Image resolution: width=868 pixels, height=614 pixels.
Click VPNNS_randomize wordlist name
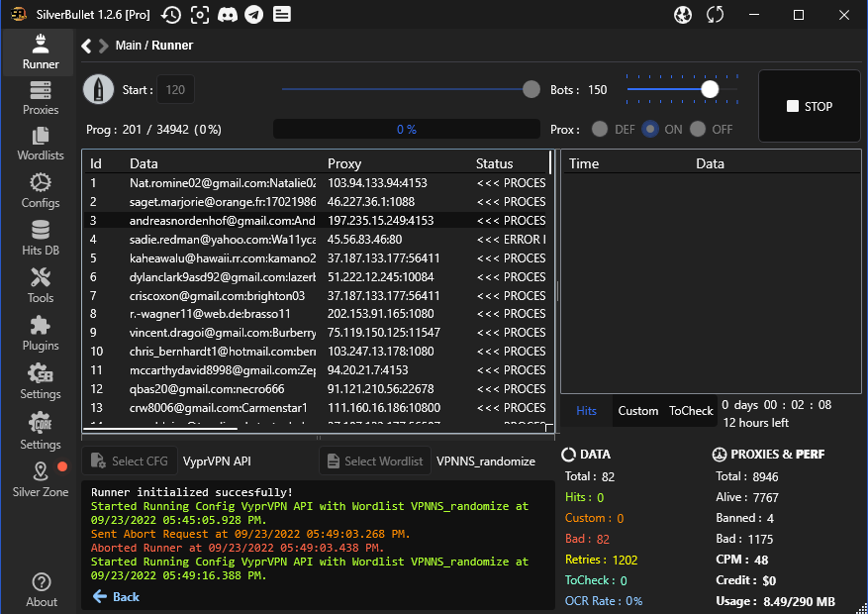click(x=486, y=461)
